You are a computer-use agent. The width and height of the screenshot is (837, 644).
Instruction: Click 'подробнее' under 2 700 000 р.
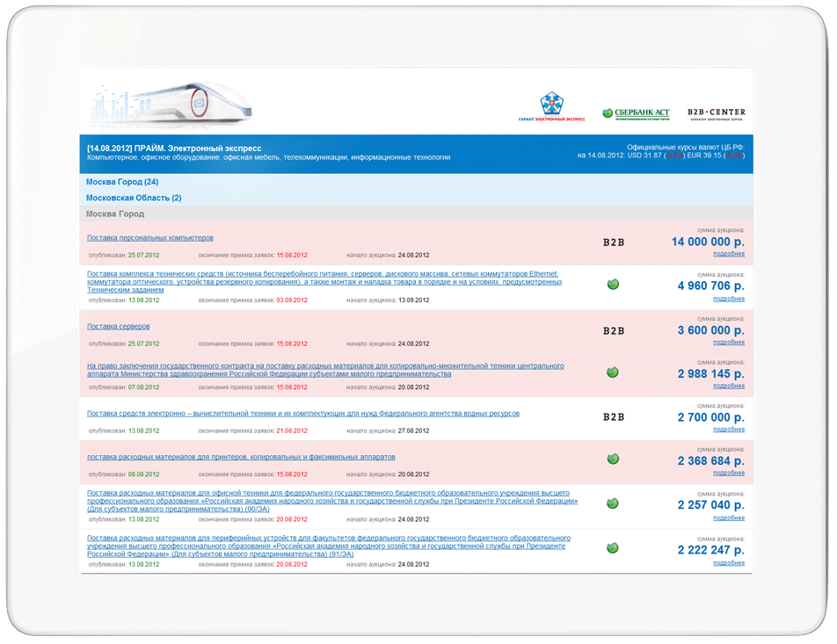click(x=729, y=430)
